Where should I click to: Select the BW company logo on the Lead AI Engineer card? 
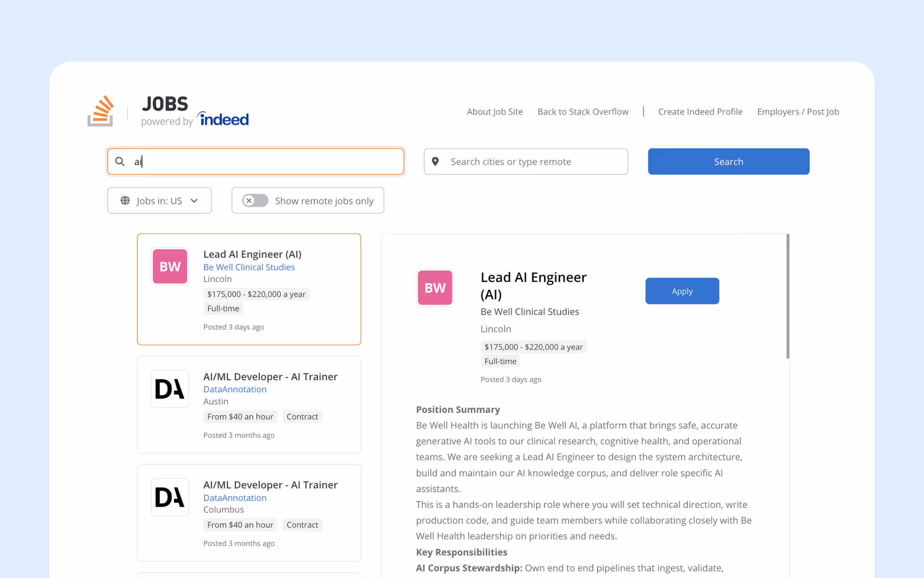point(170,266)
